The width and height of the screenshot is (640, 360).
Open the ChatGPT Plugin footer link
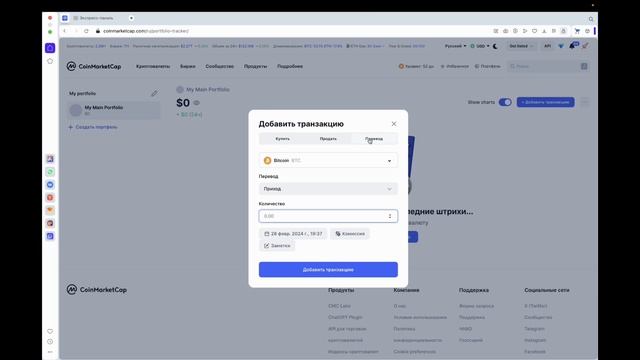tap(345, 317)
